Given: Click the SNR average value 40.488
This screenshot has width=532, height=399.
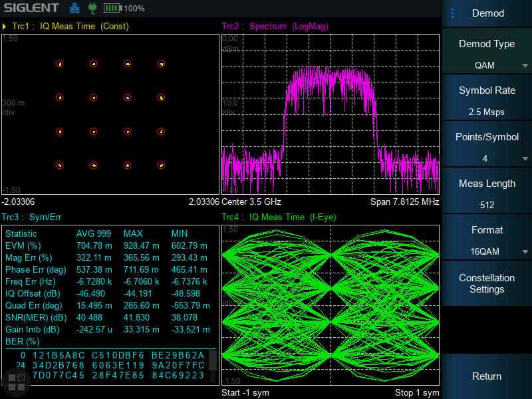Looking at the screenshot, I should pos(89,318).
